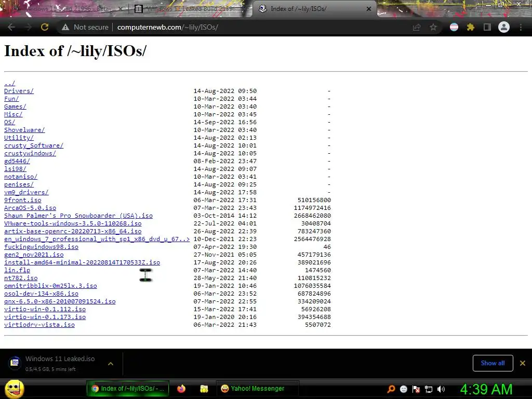
Task: Click the white round tray icon
Action: [403, 389]
